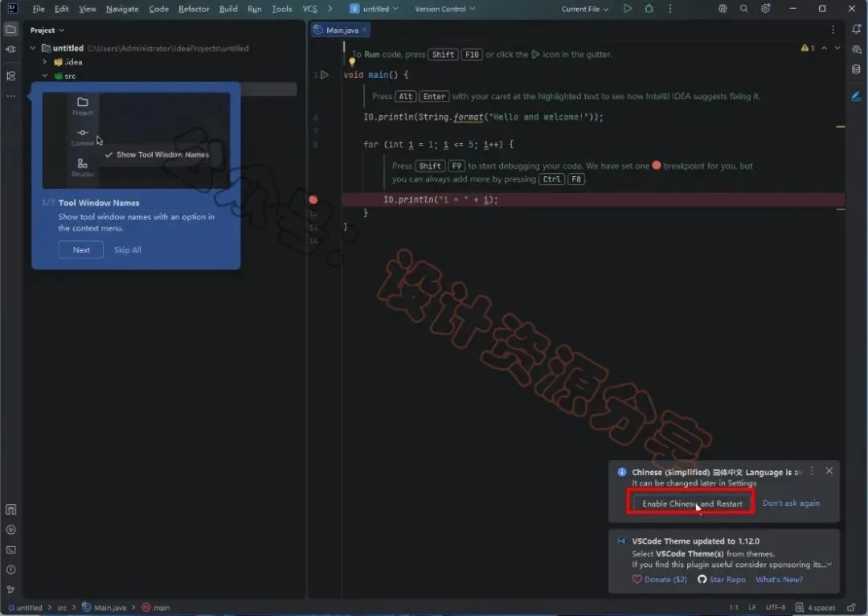Open the Navigate menu

[122, 9]
